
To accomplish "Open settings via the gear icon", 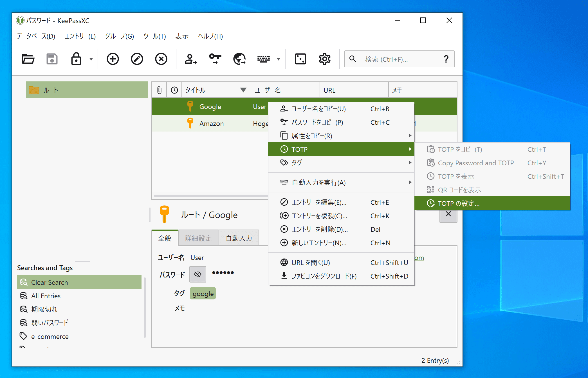I will point(324,59).
